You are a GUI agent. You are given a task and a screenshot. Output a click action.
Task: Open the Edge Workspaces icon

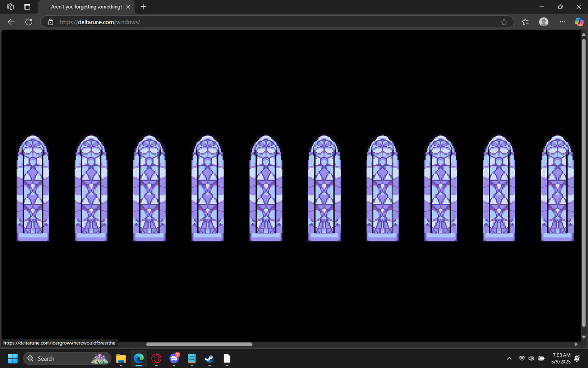coord(11,7)
